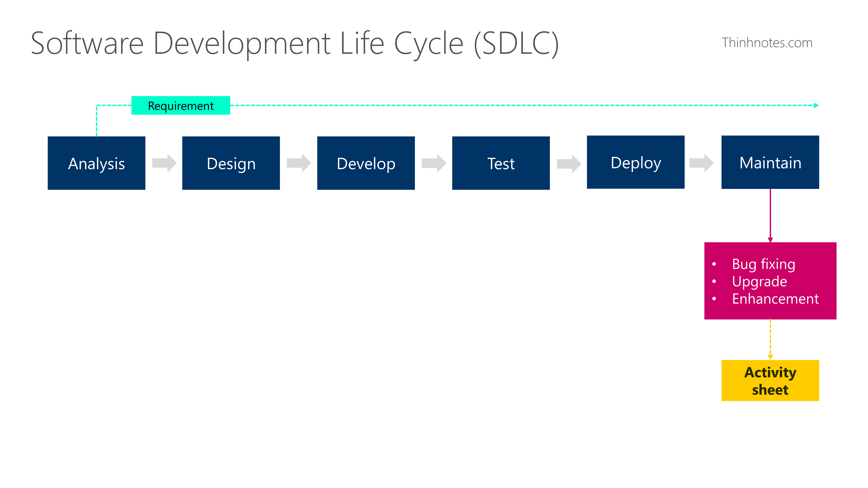Viewport: 868px width, 488px height.
Task: Select the Test stage box
Action: (x=501, y=163)
